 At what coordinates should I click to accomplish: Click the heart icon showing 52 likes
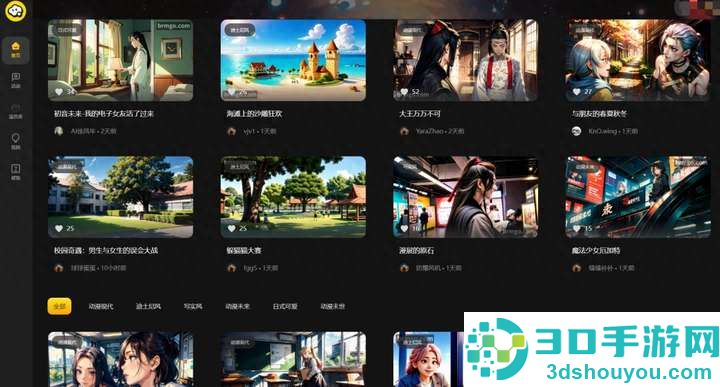pos(405,92)
